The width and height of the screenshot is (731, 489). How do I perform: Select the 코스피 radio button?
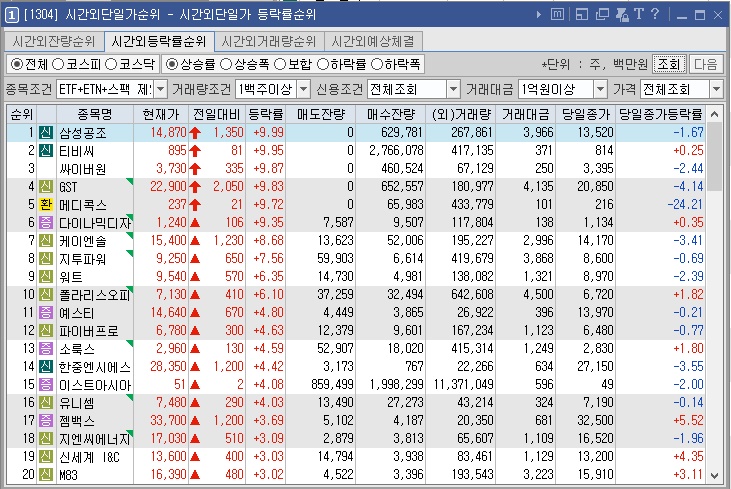point(58,64)
